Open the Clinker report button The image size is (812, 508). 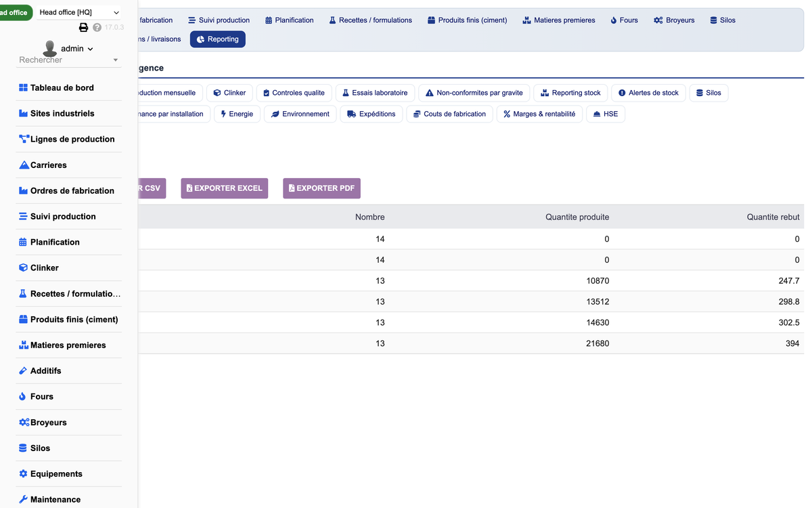coord(230,93)
